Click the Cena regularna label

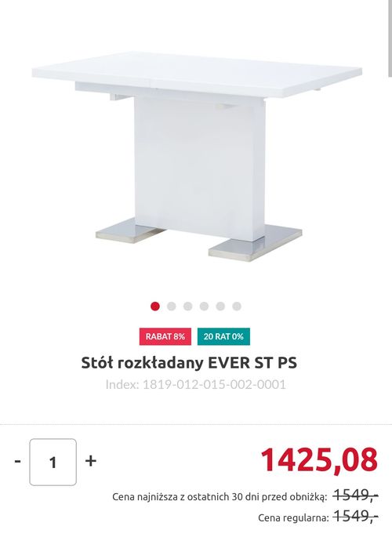[x=293, y=517]
